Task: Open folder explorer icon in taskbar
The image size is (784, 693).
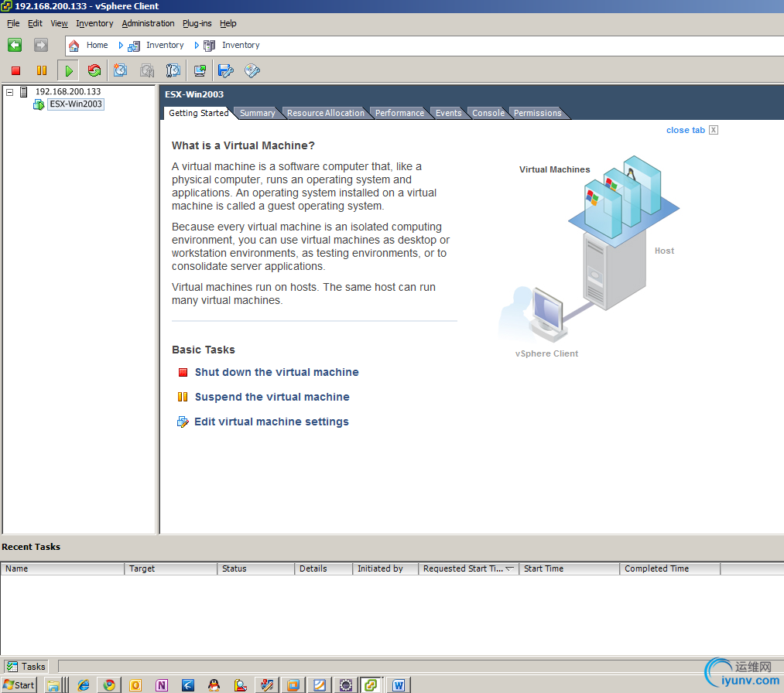Action: pos(53,685)
